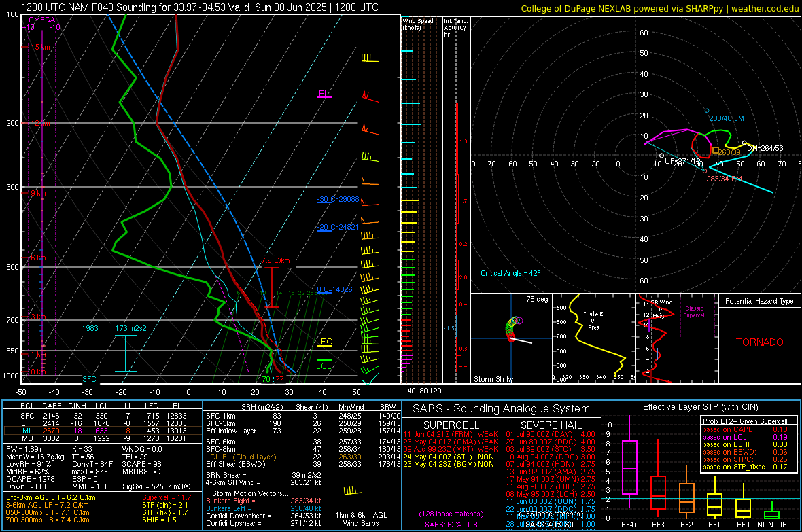
Task: Click the 'Potential Hazard Type' header
Action: click(760, 301)
